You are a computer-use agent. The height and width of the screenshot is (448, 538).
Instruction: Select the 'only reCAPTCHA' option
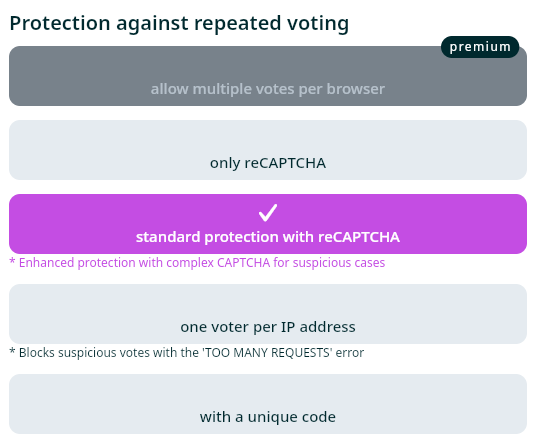tap(268, 150)
